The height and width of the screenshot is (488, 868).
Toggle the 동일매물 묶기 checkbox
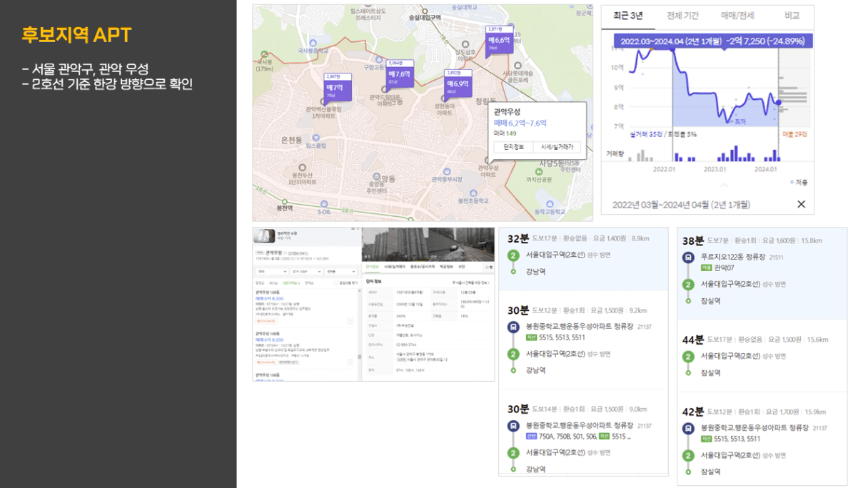336,283
